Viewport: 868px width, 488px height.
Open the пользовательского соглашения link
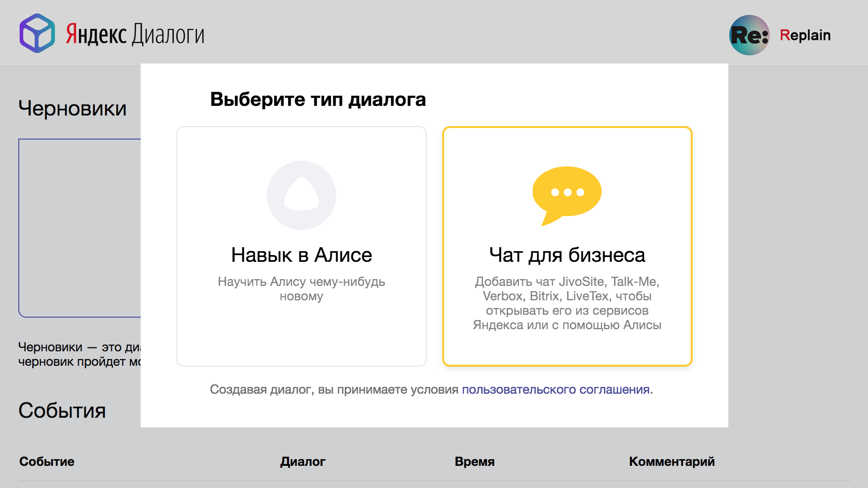coord(556,389)
